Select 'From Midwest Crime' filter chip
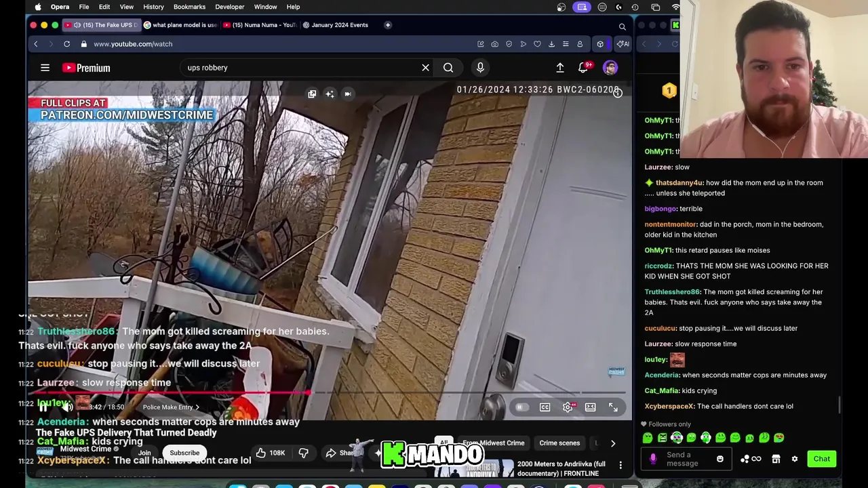The height and width of the screenshot is (488, 868). pos(493,443)
